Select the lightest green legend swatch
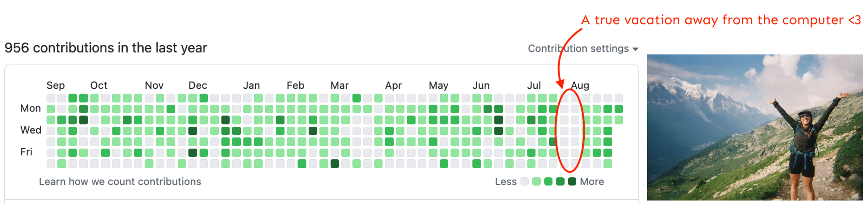This screenshot has height=203, width=868. (536, 181)
